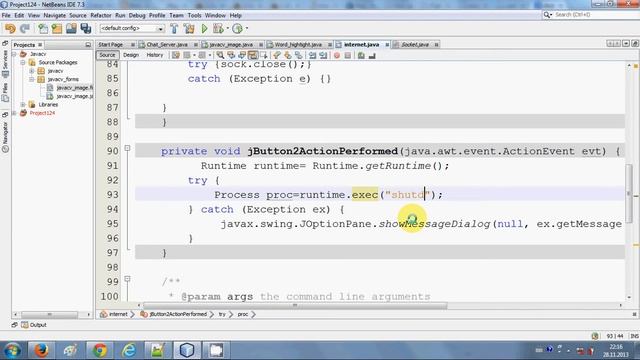Click Stop Macro Recording square icon
Screen dimensions: 640x360
[348, 55]
